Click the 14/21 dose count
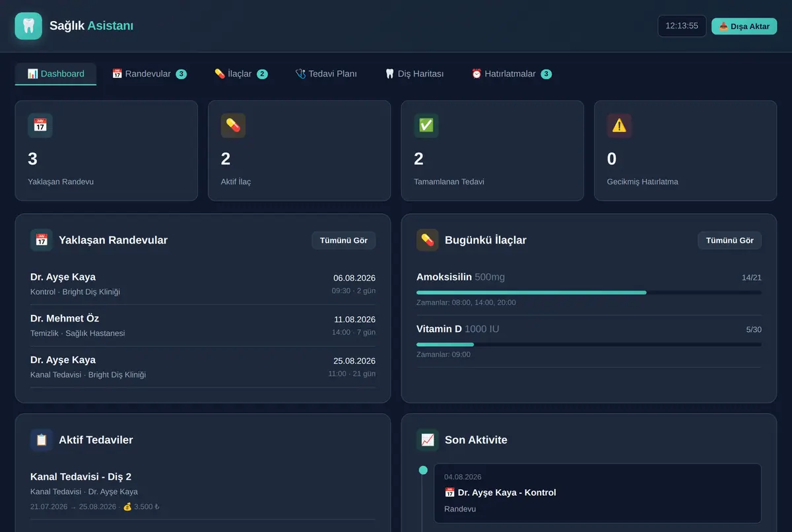792x532 pixels. 752,278
